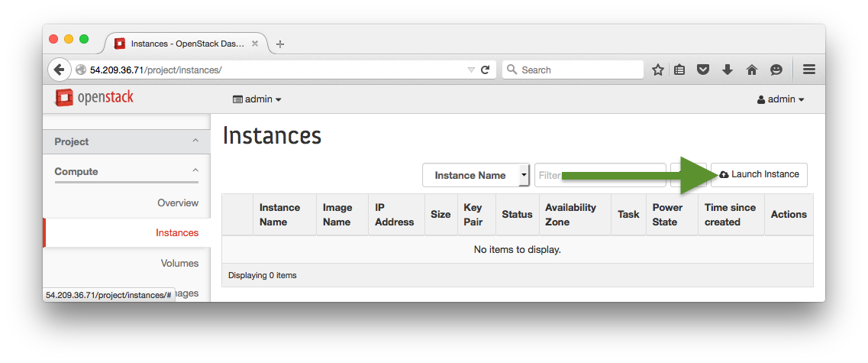Image resolution: width=868 pixels, height=363 pixels.
Task: Click the browser back arrow button
Action: click(60, 70)
